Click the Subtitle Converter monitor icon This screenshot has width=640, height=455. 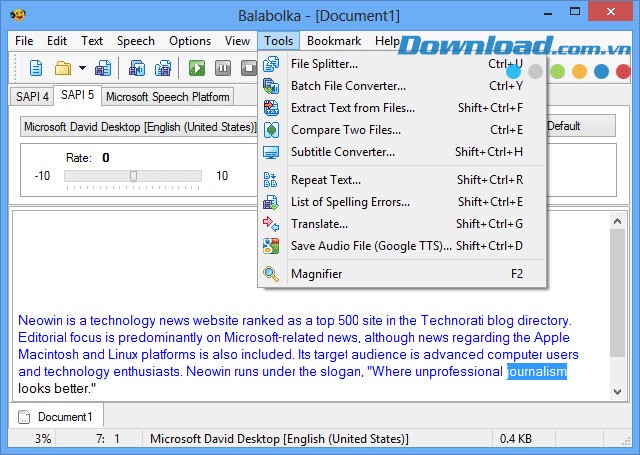[x=271, y=152]
